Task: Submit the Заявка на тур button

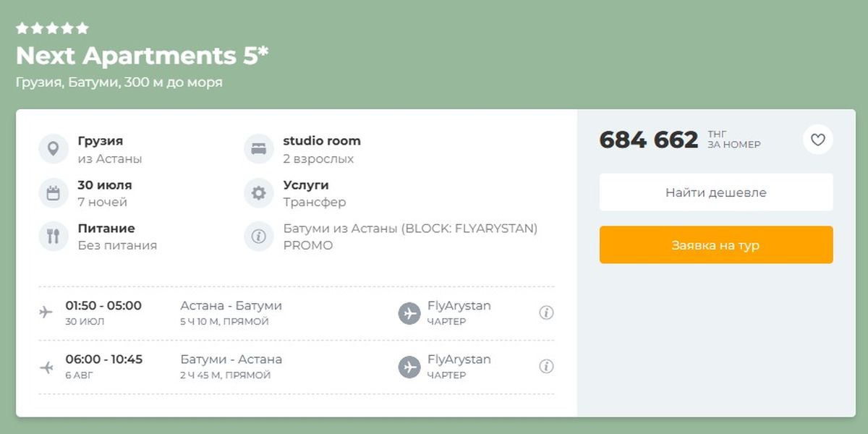Action: (x=716, y=245)
